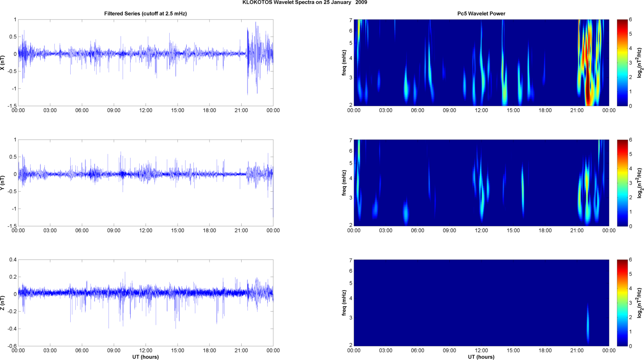This screenshot has width=644, height=360.
Task: Click the lone power streak in bottom spectrogram
Action: (x=588, y=324)
